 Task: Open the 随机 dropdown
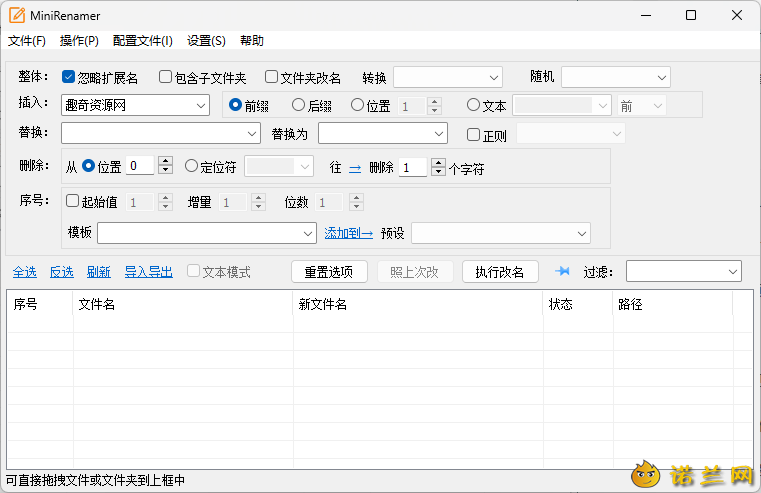(x=615, y=78)
